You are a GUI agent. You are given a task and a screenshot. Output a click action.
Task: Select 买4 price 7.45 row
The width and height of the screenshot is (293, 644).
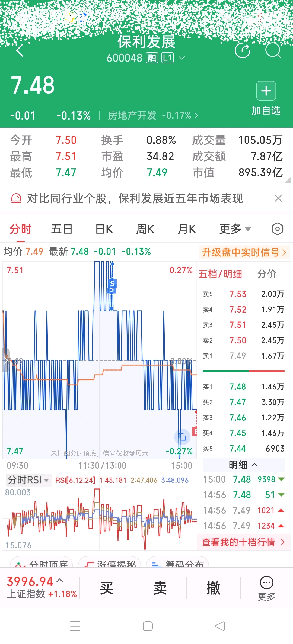point(243,433)
